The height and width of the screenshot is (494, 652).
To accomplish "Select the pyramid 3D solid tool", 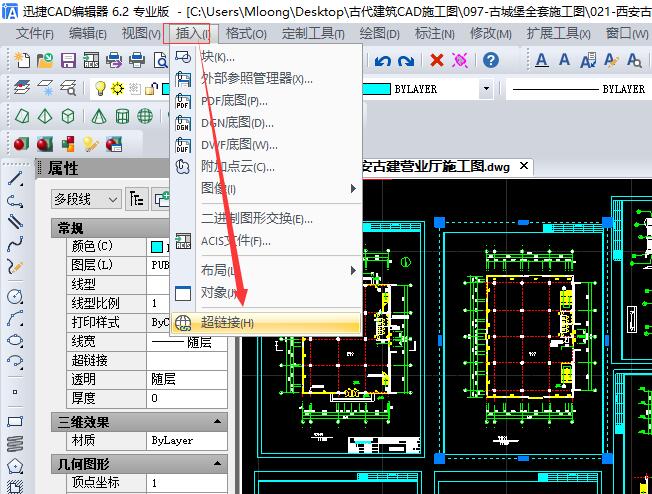I will [x=45, y=116].
